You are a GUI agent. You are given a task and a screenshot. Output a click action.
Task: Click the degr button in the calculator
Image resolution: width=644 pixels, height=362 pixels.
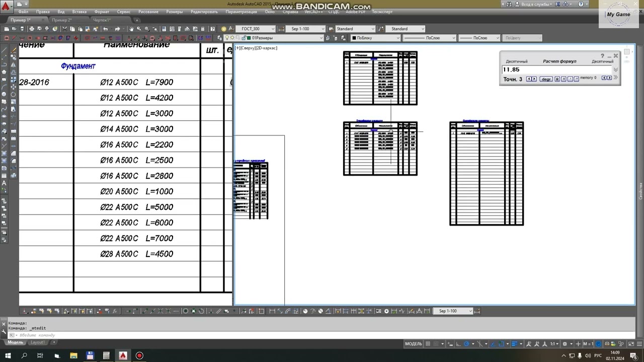[x=546, y=79]
